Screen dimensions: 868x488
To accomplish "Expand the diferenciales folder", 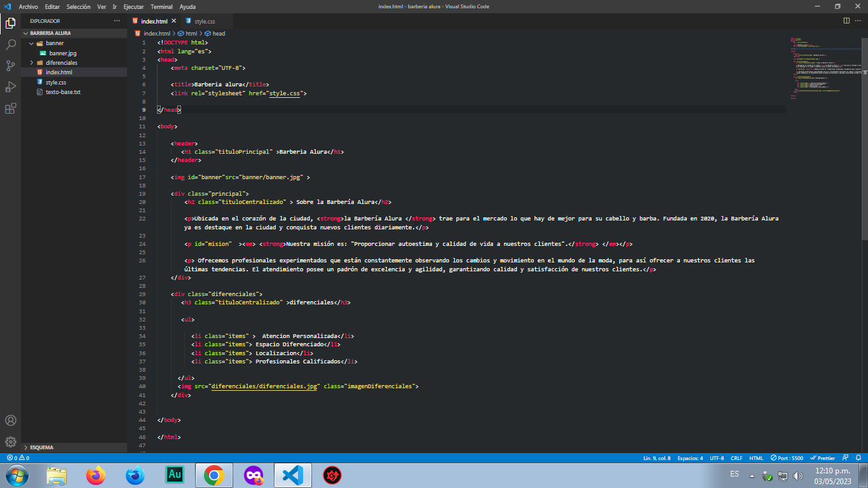I will pos(75,63).
